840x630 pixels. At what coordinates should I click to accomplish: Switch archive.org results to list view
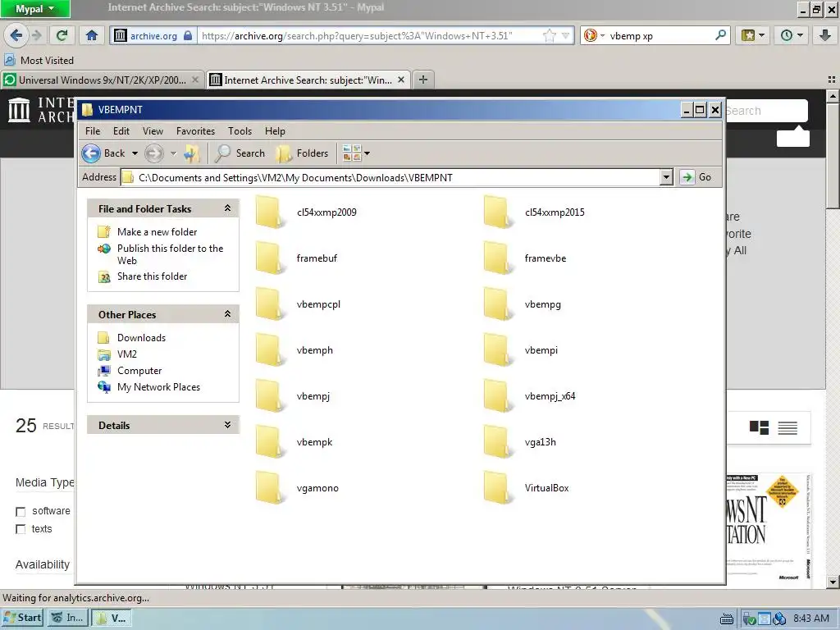787,427
